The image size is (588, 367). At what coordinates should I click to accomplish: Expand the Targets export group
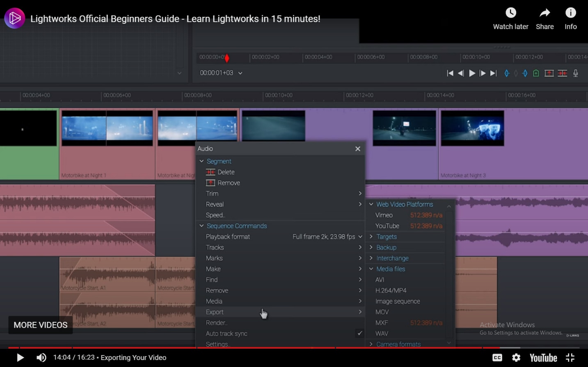(x=371, y=237)
